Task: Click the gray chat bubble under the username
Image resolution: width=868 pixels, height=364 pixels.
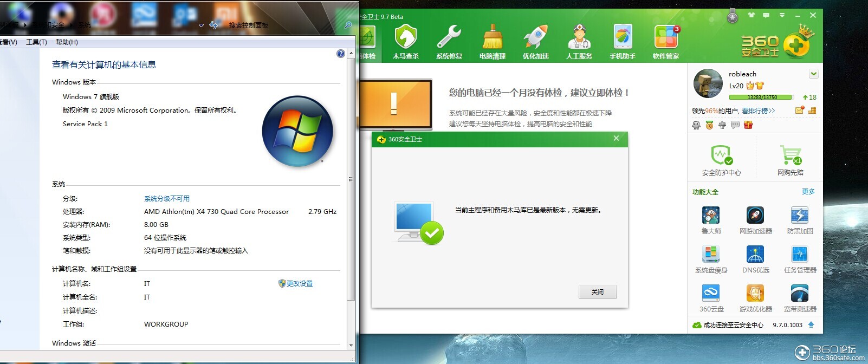Action: click(x=735, y=125)
